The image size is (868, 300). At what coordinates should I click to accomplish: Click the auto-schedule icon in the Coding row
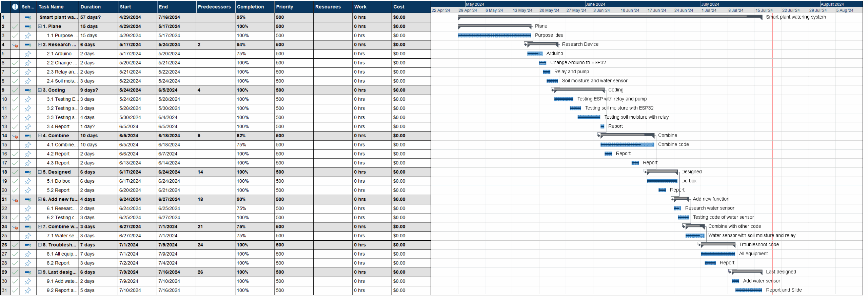pyautogui.click(x=28, y=91)
